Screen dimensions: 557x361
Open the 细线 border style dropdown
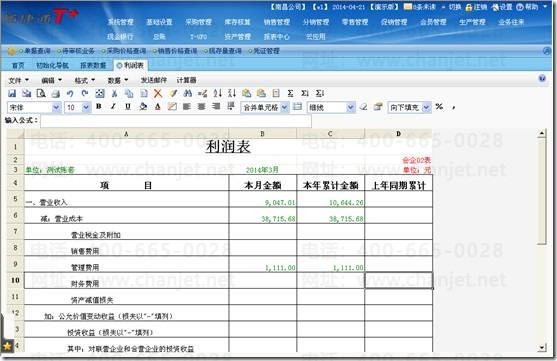[x=351, y=107]
